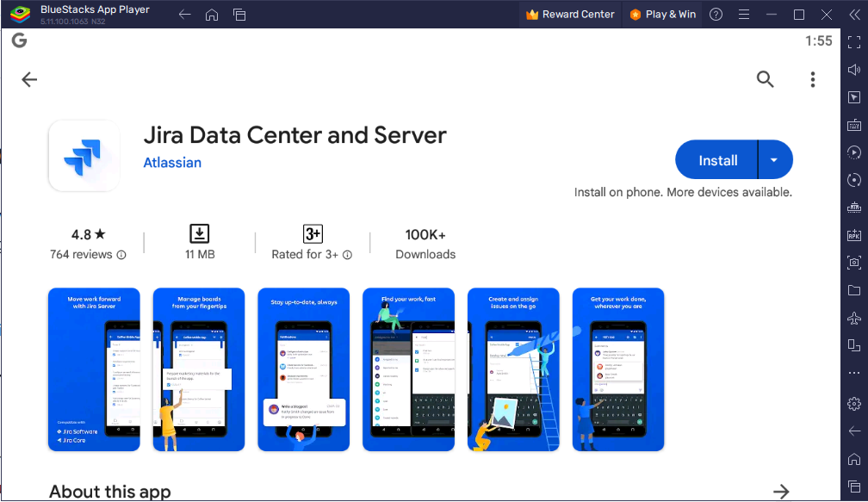
Task: Maximize the BlueStacks window
Action: [x=799, y=15]
